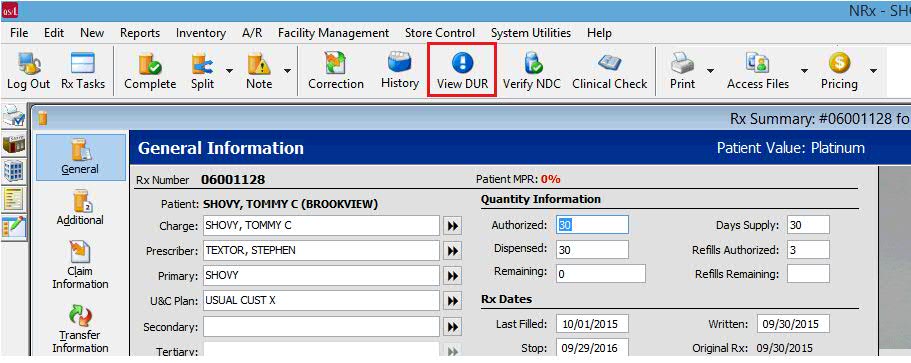911x363 pixels.
Task: Open the Inventory menu
Action: click(x=201, y=33)
